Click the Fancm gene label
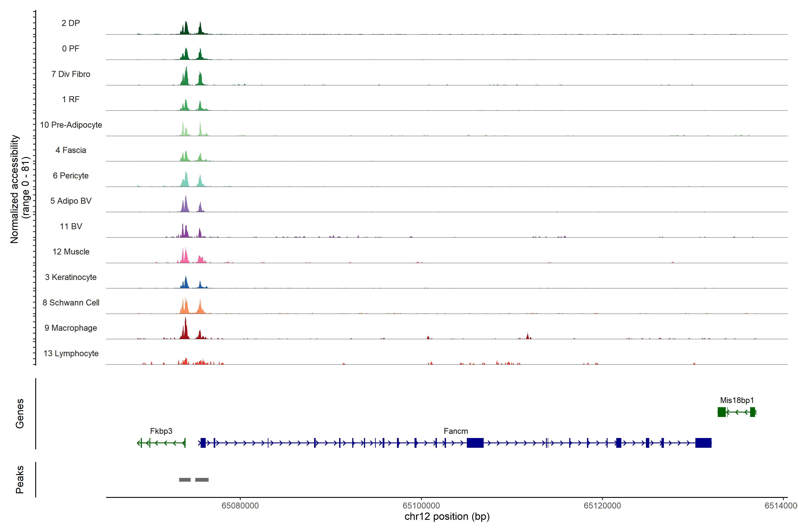The width and height of the screenshot is (798, 532). 456,431
